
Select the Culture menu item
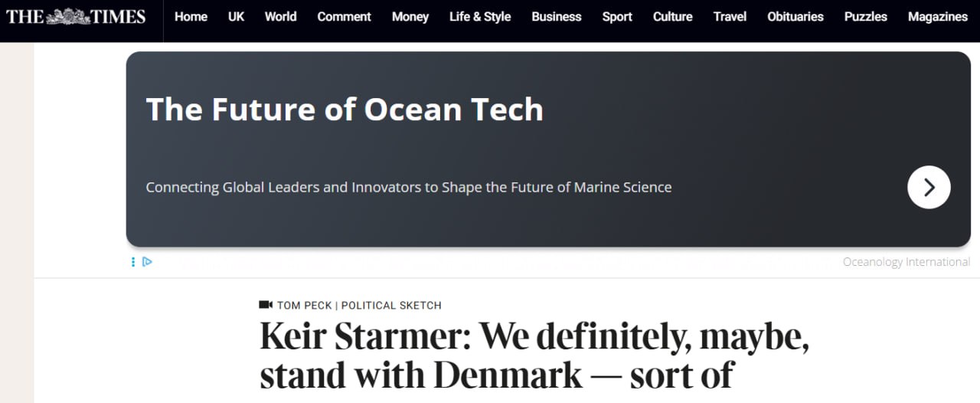672,17
